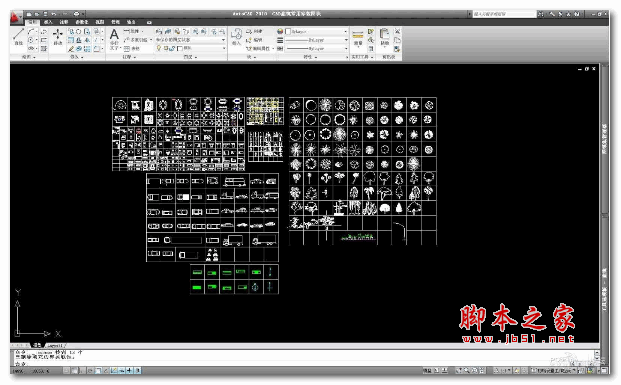Viewport: 621px width, 385px height.
Task: Click the Quick Calculator icon in utilities panel
Action: pos(371,49)
